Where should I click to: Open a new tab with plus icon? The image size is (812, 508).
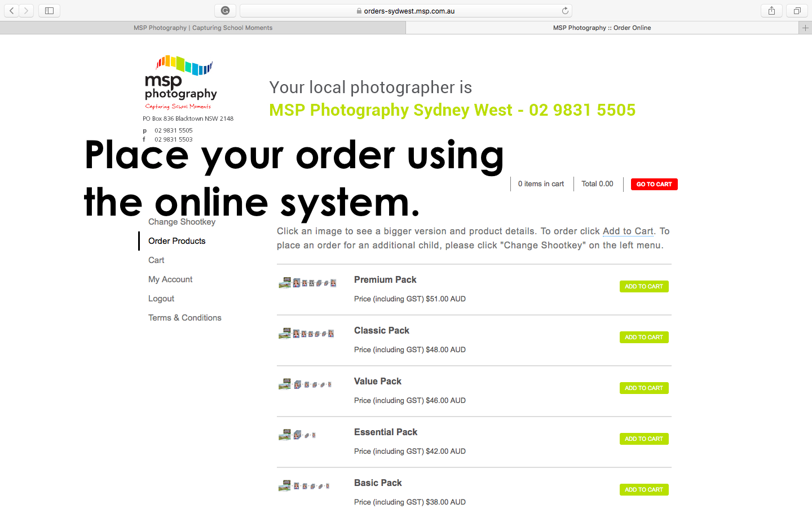(805, 28)
